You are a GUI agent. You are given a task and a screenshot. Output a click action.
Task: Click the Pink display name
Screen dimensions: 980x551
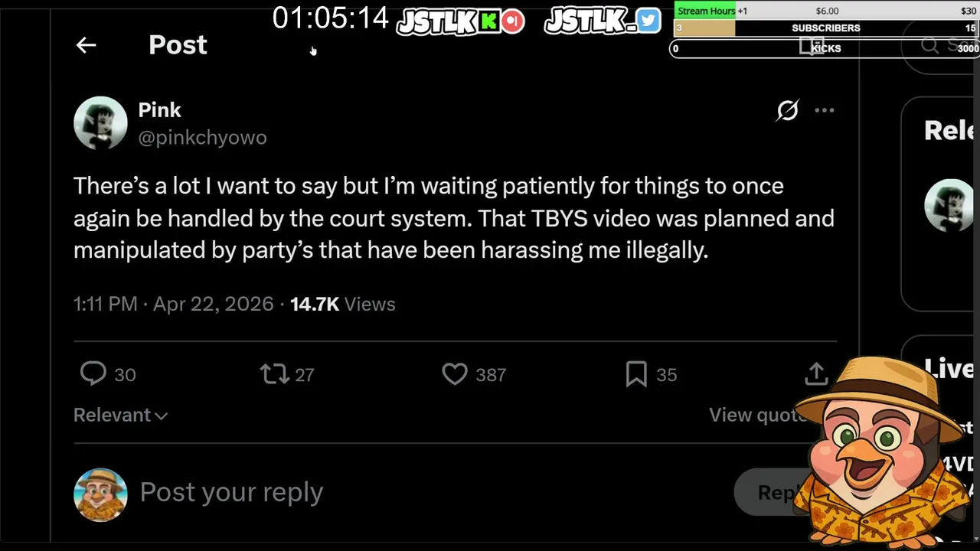159,110
